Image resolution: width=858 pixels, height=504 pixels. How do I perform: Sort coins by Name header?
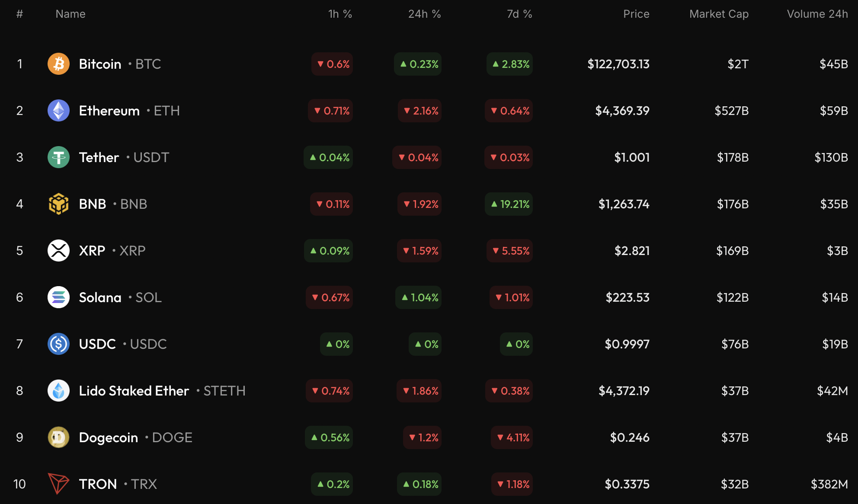[70, 14]
